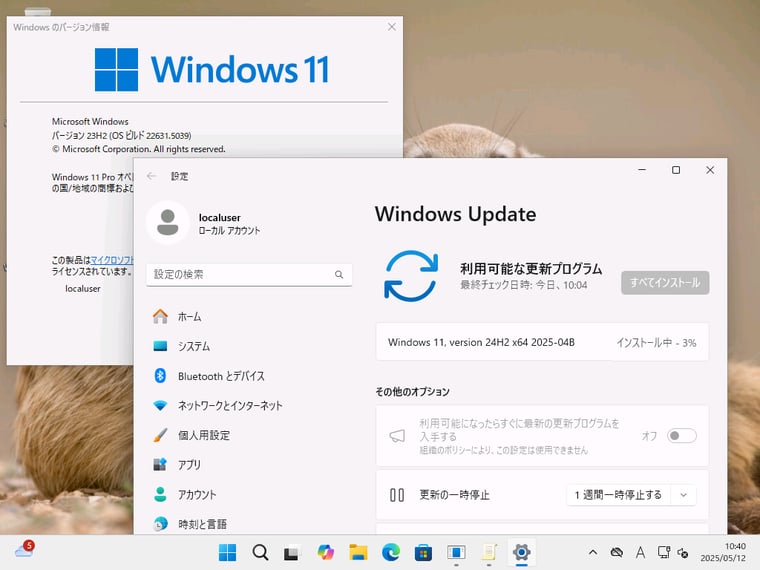Open the clock showing 10:40 2025/05/12
The width and height of the screenshot is (760, 570).
coord(723,552)
